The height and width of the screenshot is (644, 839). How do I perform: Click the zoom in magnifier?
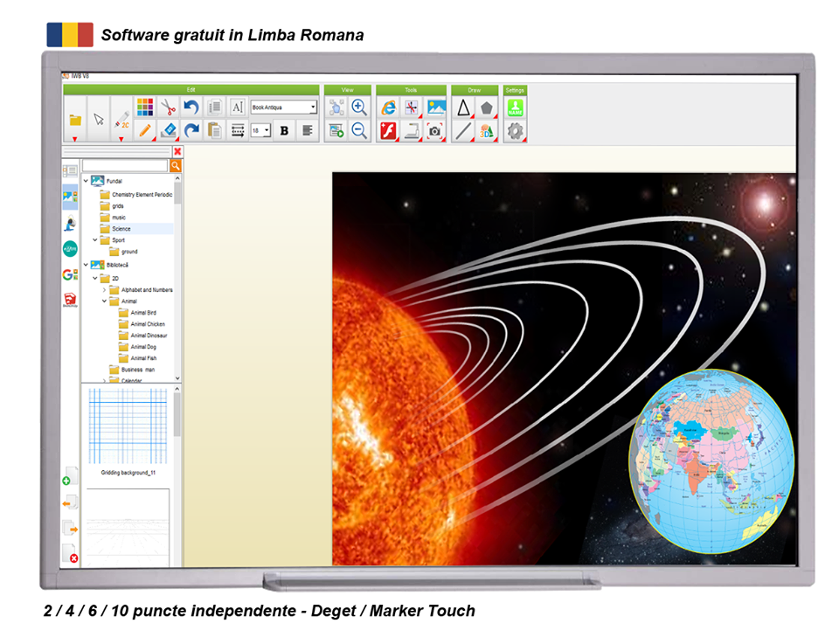pyautogui.click(x=359, y=107)
